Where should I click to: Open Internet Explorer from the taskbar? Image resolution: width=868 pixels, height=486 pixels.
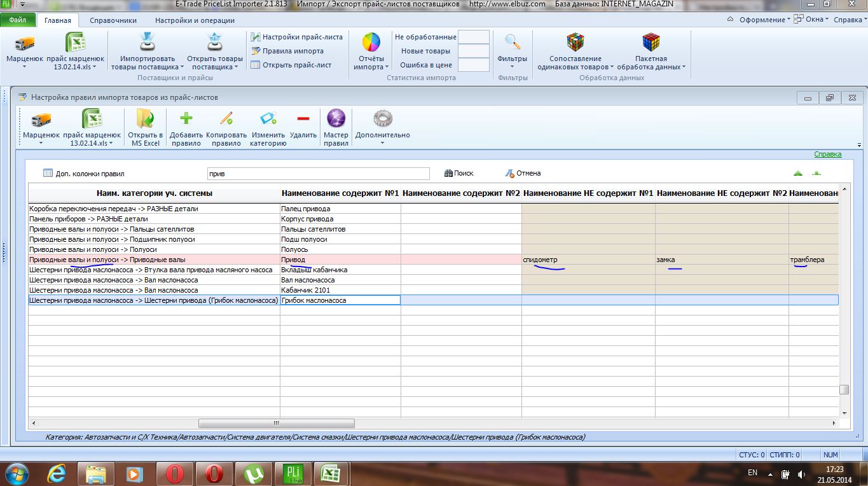coord(57,474)
